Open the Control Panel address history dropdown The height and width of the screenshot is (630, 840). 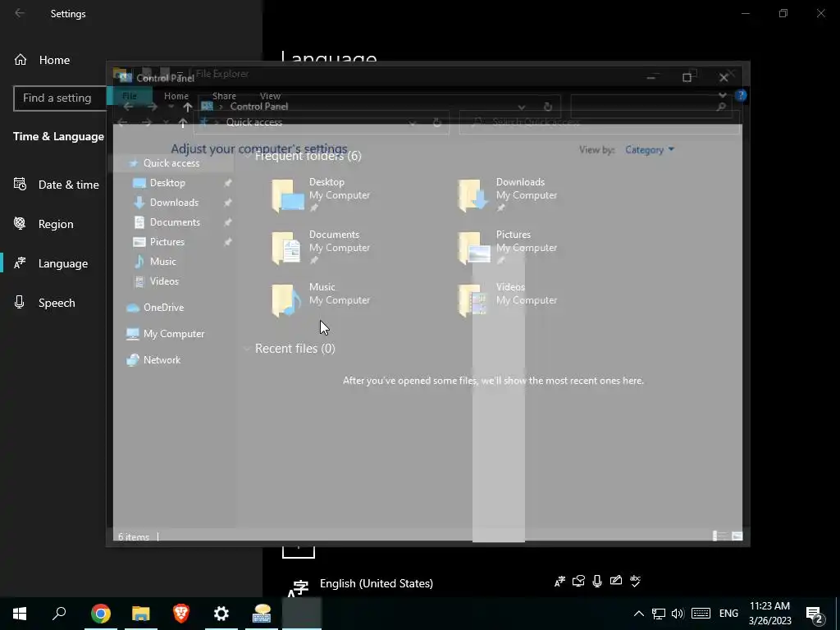click(521, 107)
